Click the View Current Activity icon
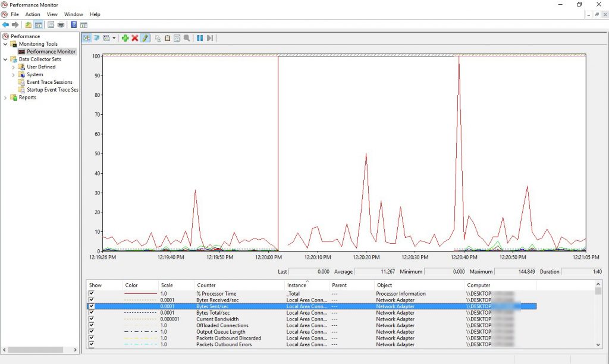609x364 pixels. (x=86, y=38)
